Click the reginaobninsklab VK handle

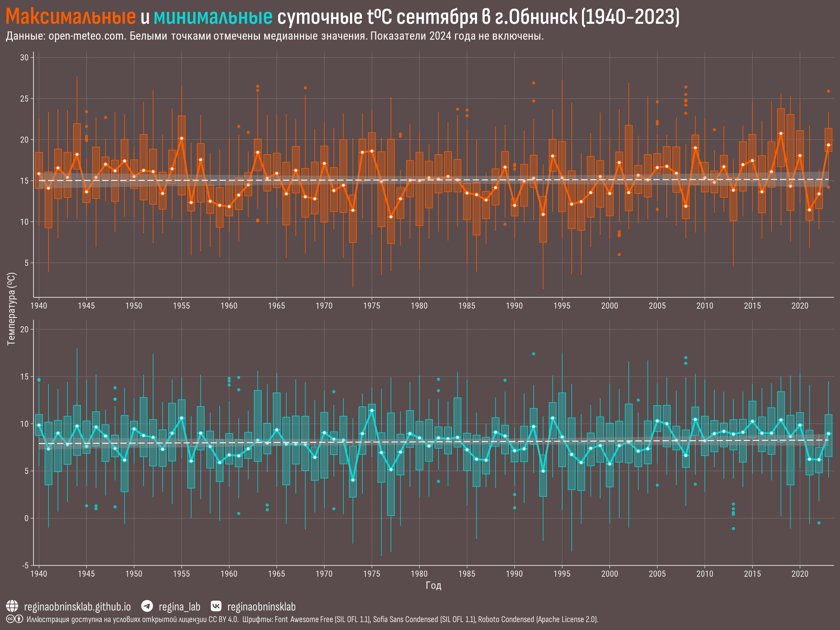click(261, 607)
